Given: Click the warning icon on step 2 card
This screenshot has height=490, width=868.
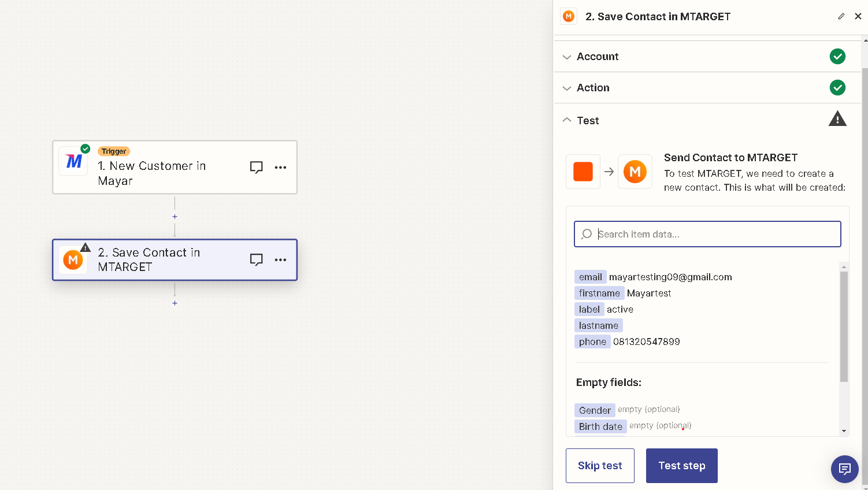Looking at the screenshot, I should click(x=86, y=247).
